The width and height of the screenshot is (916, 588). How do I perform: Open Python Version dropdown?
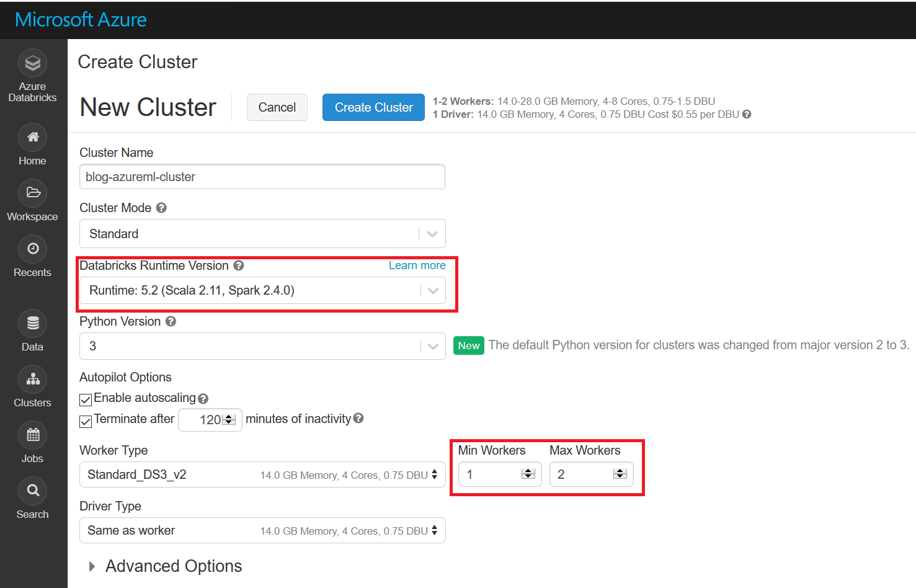[x=262, y=346]
